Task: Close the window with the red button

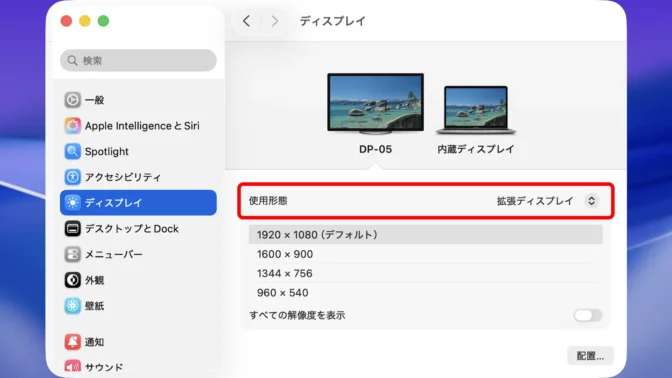Action: (x=66, y=21)
